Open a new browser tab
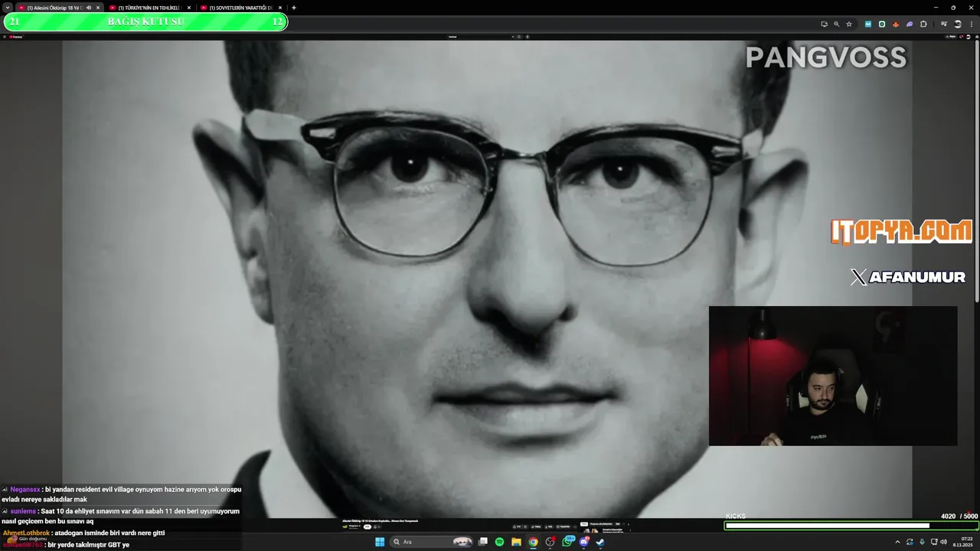This screenshot has width=980, height=551. coord(294,8)
